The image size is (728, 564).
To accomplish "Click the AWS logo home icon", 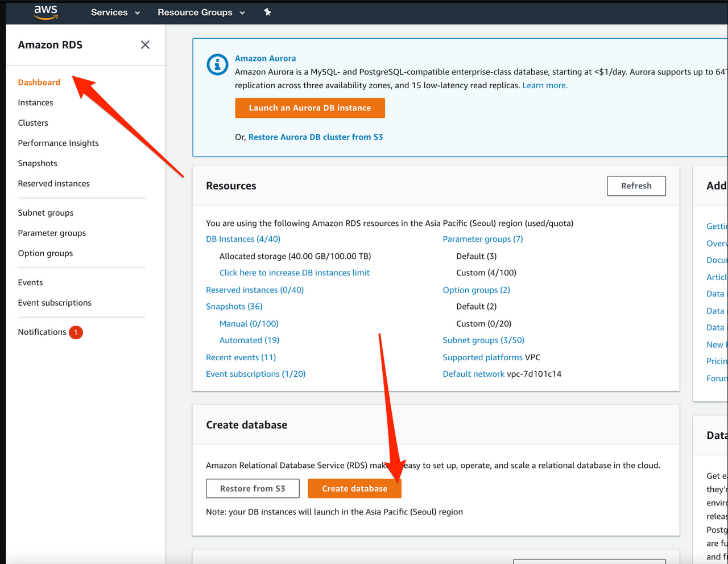I will pos(46,12).
